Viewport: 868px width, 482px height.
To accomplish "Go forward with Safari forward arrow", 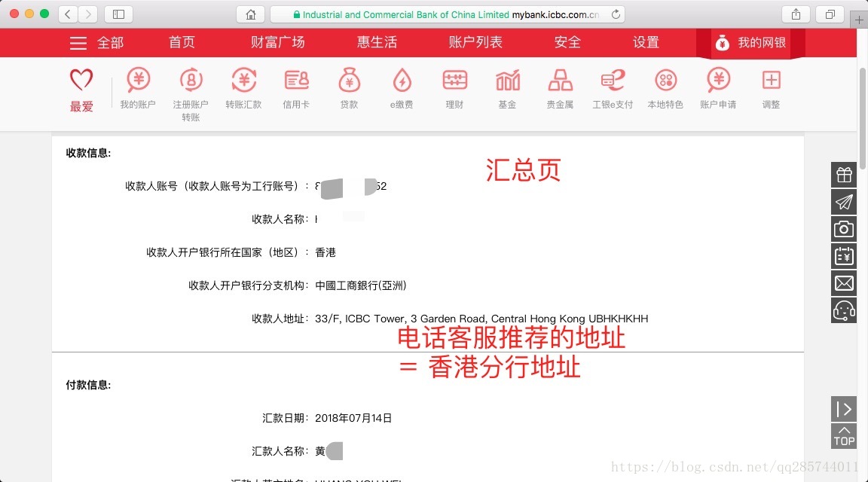I will point(88,14).
